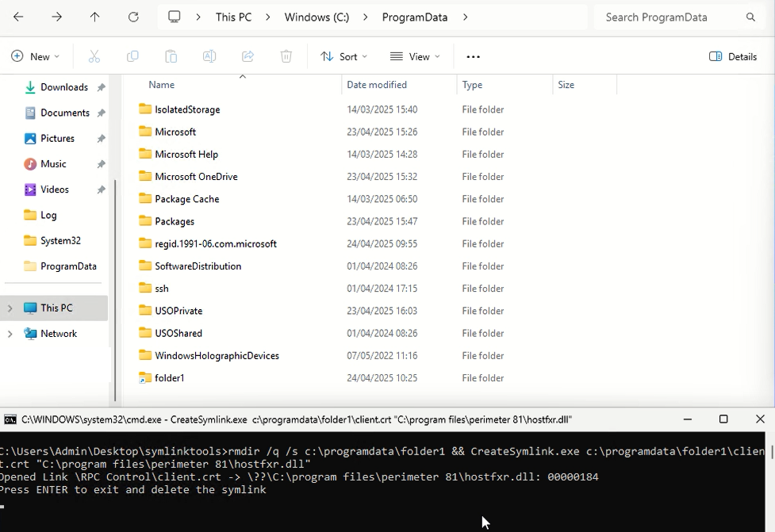Screen dimensions: 775x532
Task: Click the Share icon in toolbar
Action: pyautogui.click(x=247, y=56)
